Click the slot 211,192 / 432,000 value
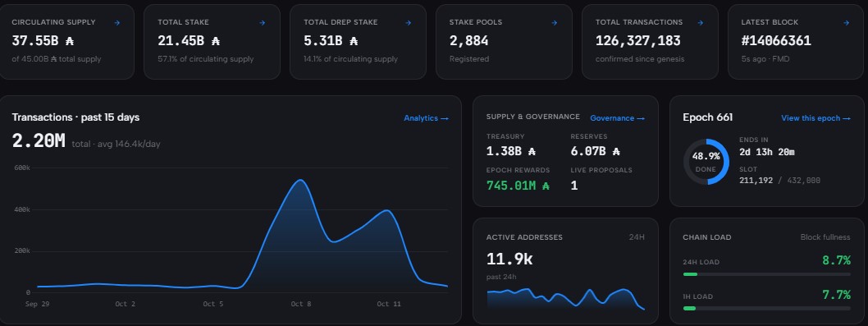868x326 pixels. [x=779, y=181]
